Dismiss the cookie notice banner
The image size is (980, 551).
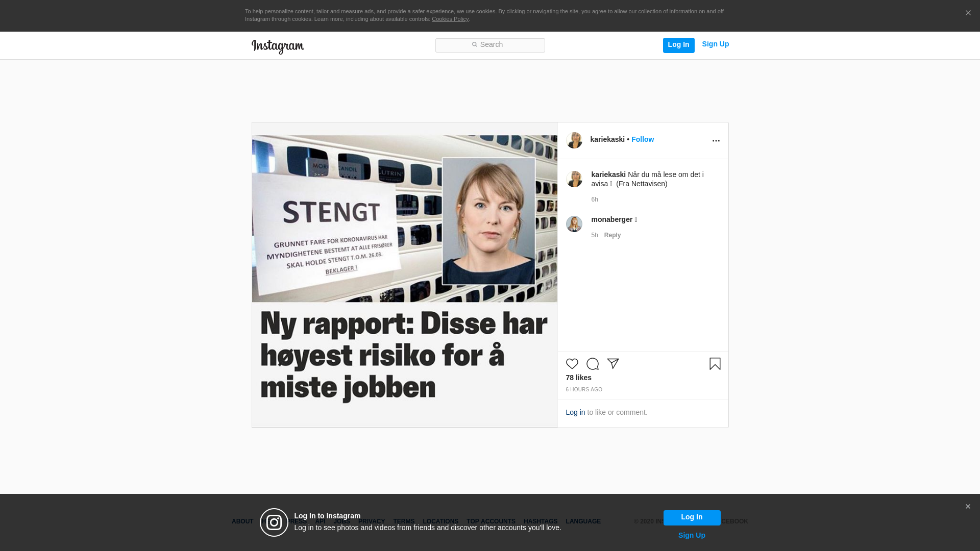pyautogui.click(x=968, y=13)
